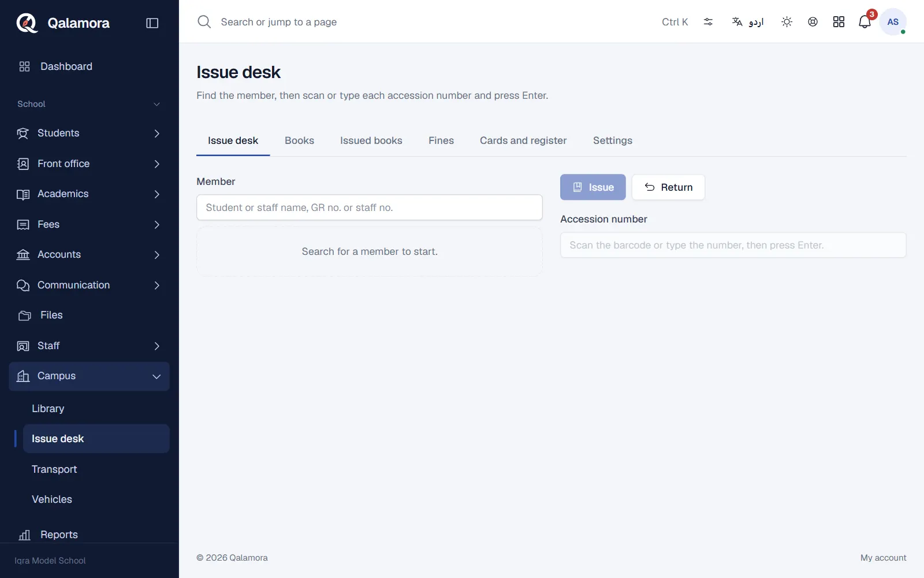
Task: Switch to the Issued books tab
Action: click(371, 140)
